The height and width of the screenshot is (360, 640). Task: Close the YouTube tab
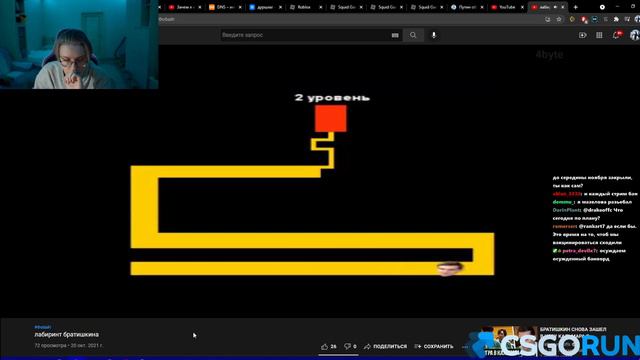(x=522, y=7)
